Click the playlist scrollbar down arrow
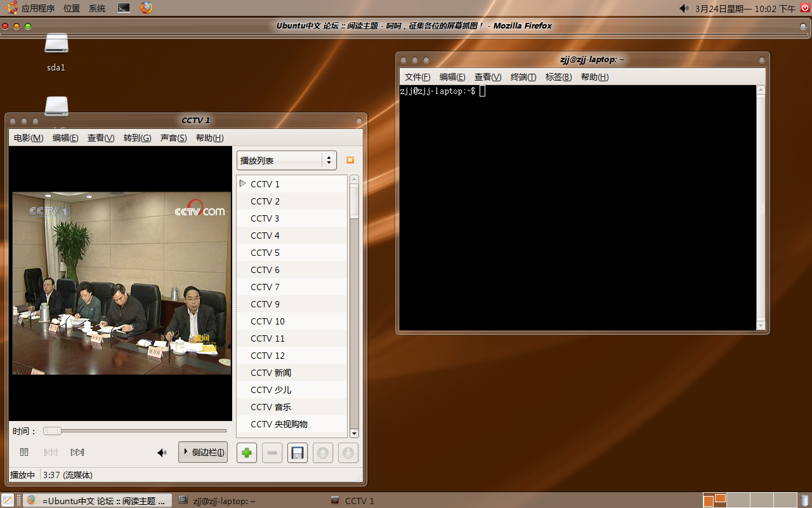The width and height of the screenshot is (812, 508). (x=354, y=434)
